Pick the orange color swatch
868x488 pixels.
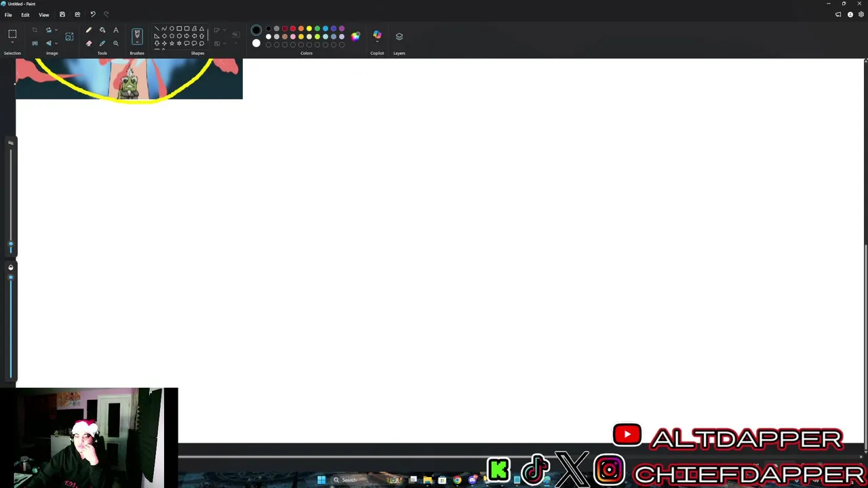click(x=301, y=28)
